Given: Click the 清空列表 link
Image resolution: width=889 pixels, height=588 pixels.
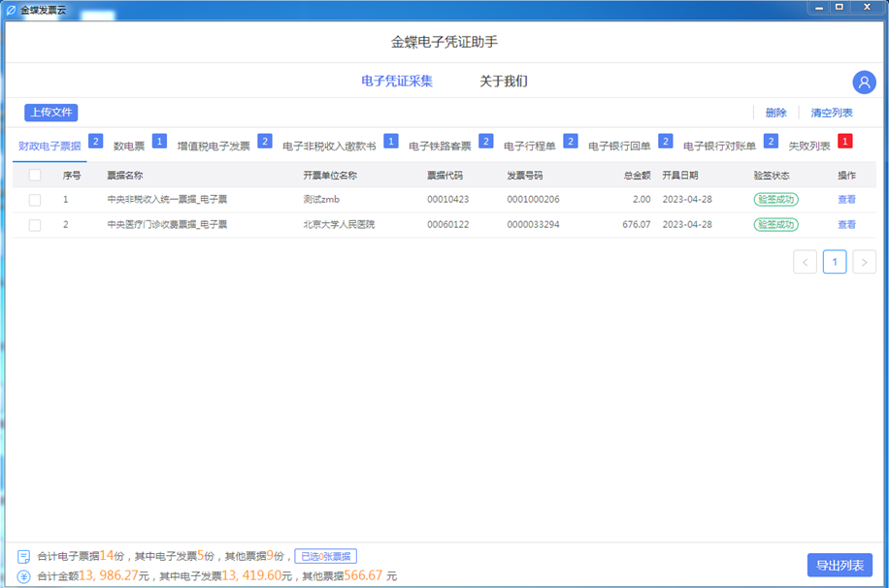Looking at the screenshot, I should 831,113.
